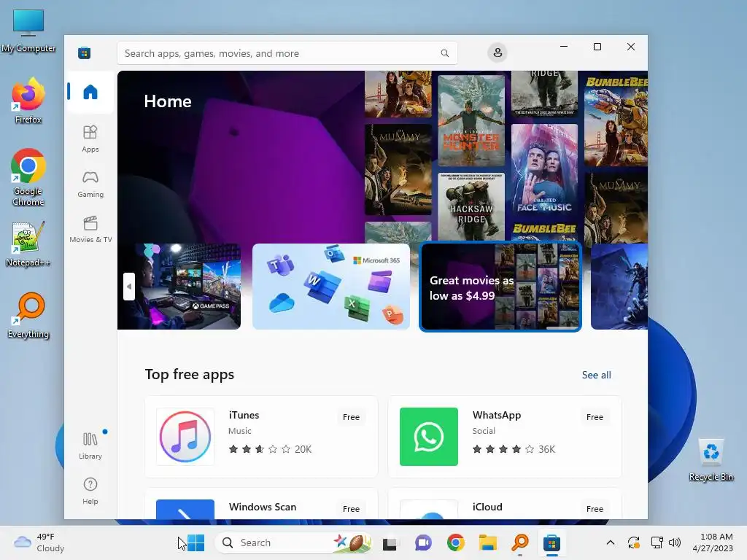Click the Bill & Ted Face the Music poster
This screenshot has width=747, height=560.
point(544,169)
